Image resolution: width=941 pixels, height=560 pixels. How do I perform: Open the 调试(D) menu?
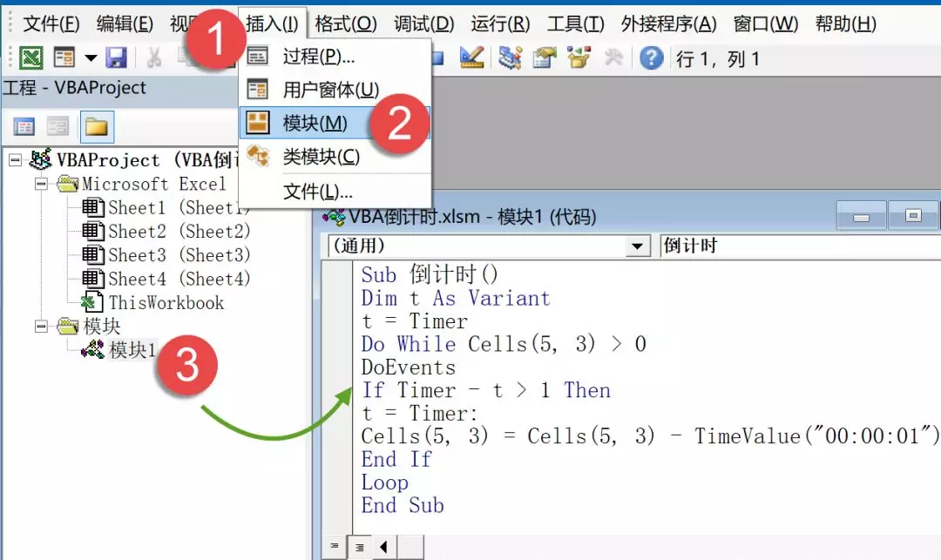pyautogui.click(x=423, y=24)
